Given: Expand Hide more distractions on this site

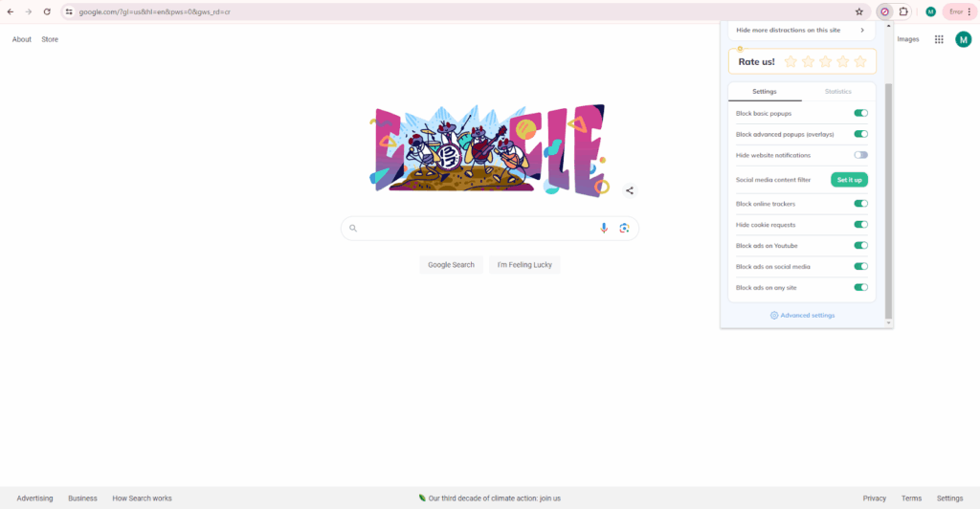Looking at the screenshot, I should (x=801, y=30).
